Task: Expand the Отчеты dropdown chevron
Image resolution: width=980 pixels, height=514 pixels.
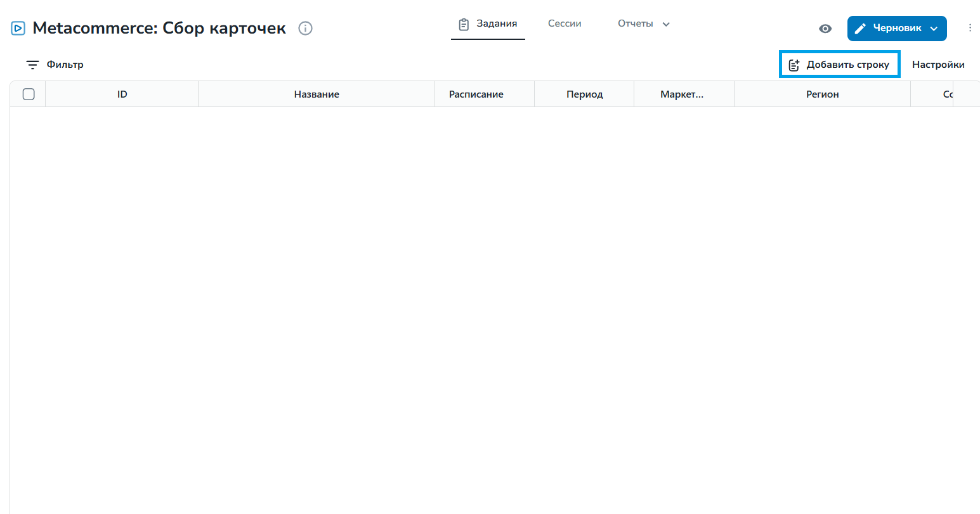Action: coord(666,24)
